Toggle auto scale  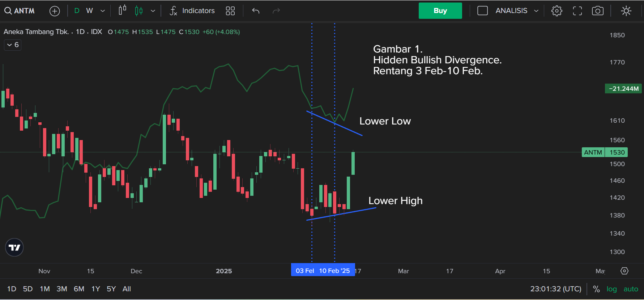631,289
